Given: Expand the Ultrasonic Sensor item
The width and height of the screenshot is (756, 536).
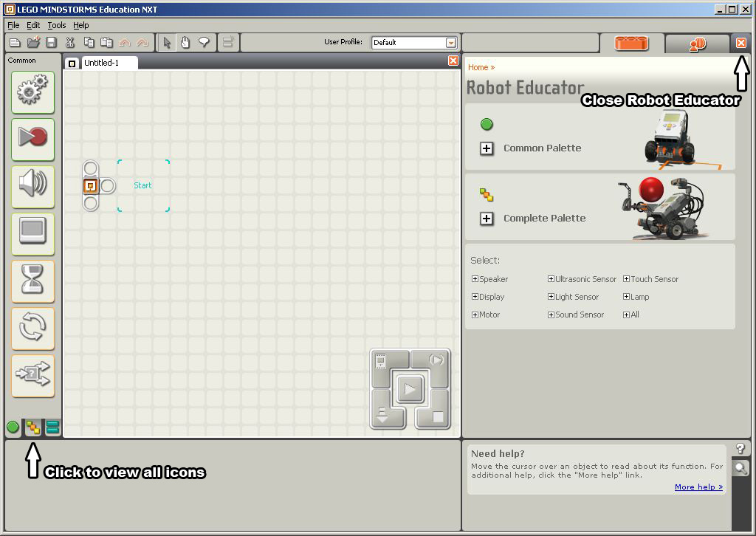Looking at the screenshot, I should 551,279.
